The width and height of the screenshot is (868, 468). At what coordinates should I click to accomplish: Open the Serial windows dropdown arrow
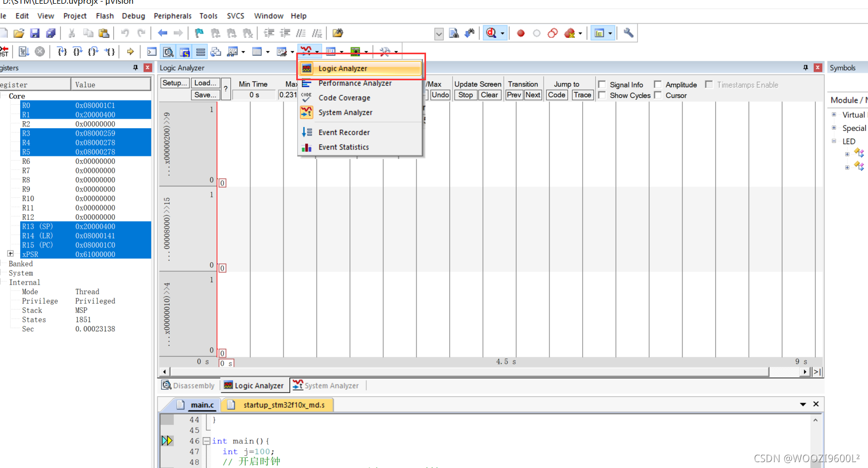pos(293,52)
